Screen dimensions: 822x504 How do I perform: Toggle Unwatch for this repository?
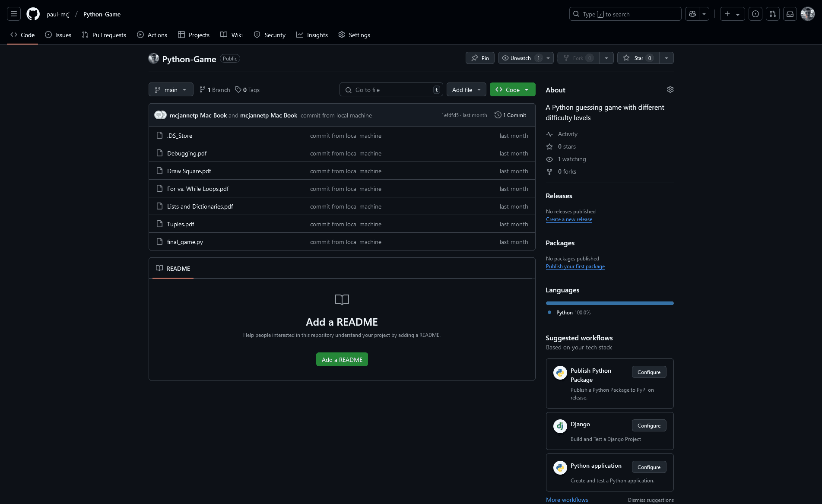click(x=520, y=58)
